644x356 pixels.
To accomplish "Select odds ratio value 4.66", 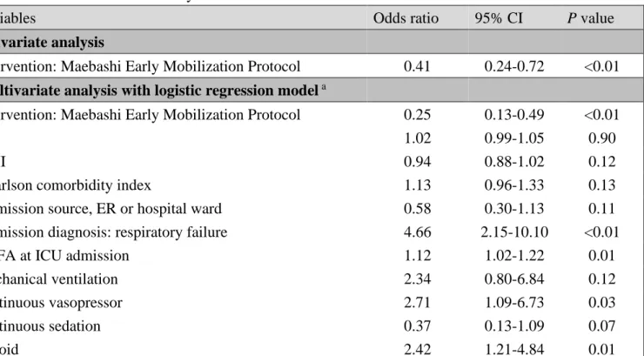I will 417,232.
